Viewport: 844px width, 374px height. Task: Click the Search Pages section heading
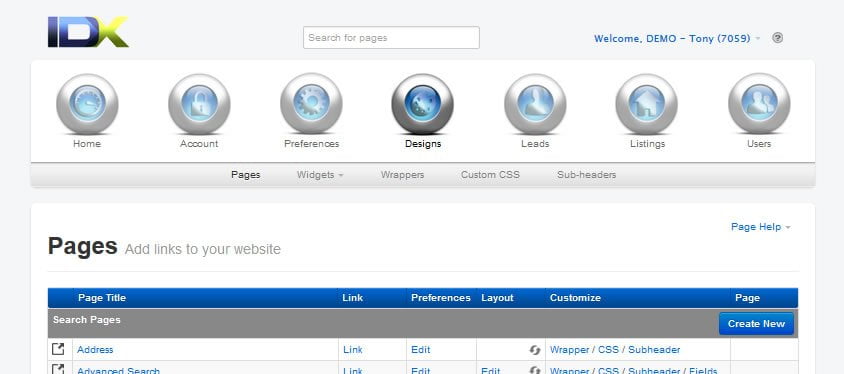click(87, 320)
